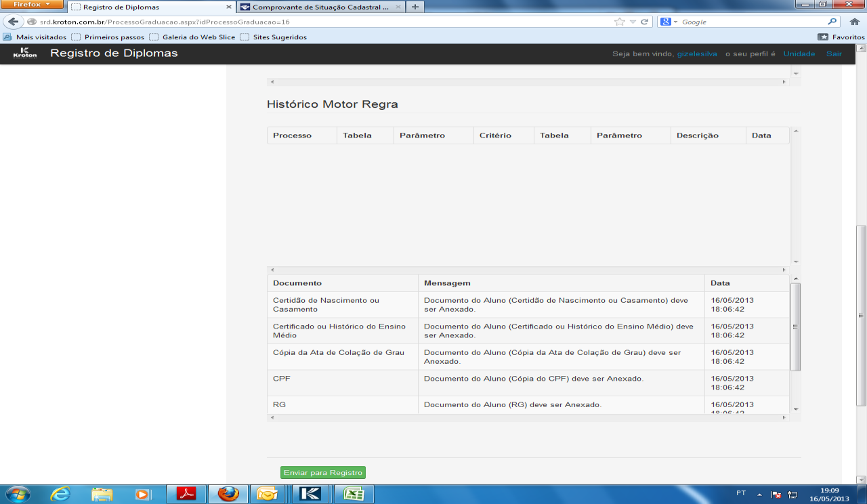Select the Certidão de Nascimento ou Casamento row
867x504 pixels.
pyautogui.click(x=528, y=305)
